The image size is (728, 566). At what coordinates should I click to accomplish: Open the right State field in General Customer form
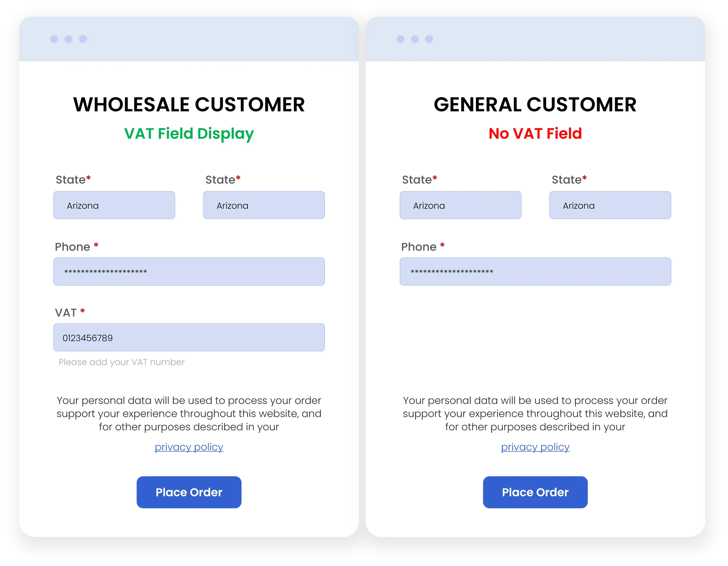pos(610,205)
